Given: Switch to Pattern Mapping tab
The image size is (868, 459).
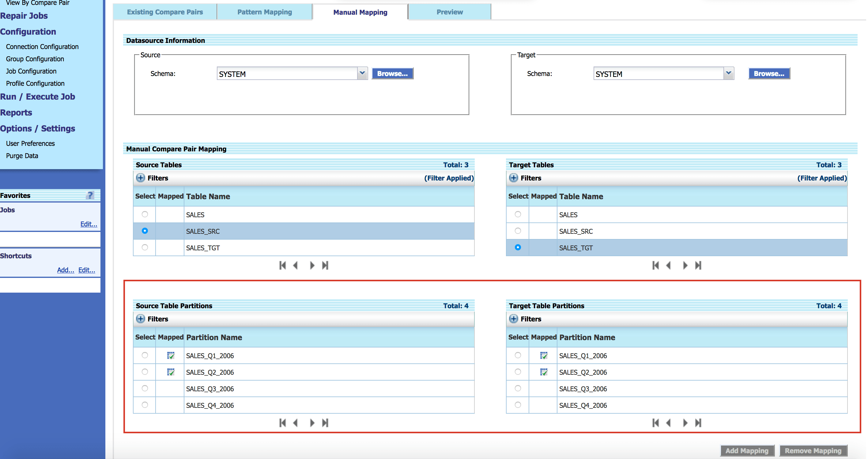Looking at the screenshot, I should pos(265,12).
